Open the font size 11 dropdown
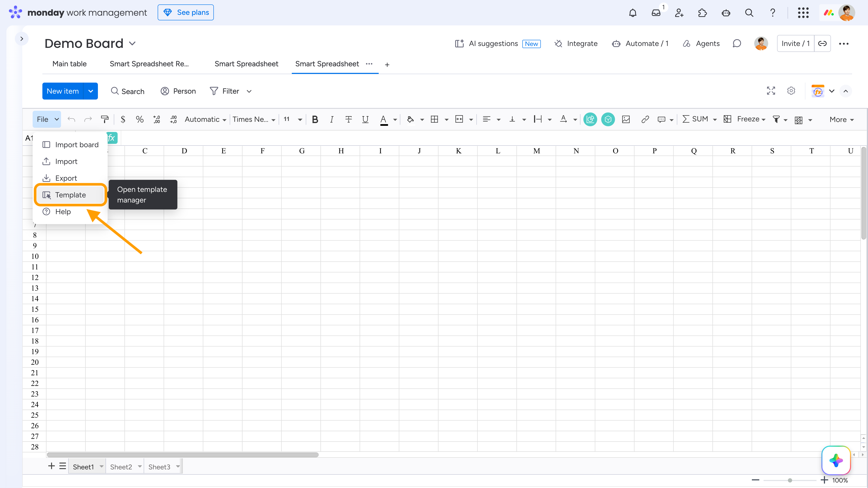The height and width of the screenshot is (488, 868). pyautogui.click(x=292, y=119)
